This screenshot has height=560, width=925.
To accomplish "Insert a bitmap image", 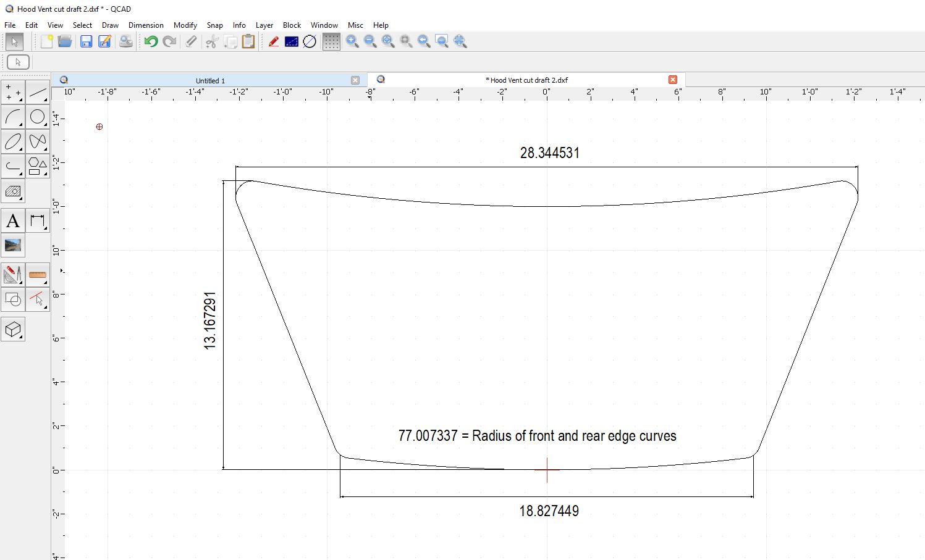I will [13, 245].
